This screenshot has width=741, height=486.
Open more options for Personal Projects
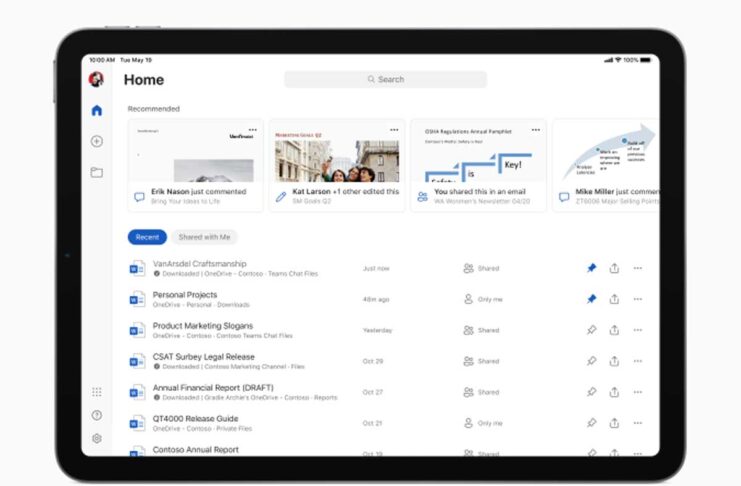click(x=638, y=299)
